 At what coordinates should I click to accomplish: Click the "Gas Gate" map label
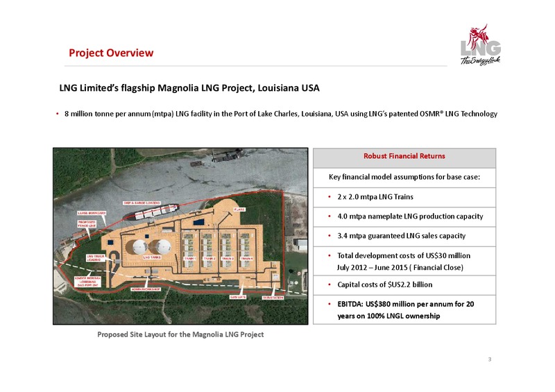[x=237, y=298]
